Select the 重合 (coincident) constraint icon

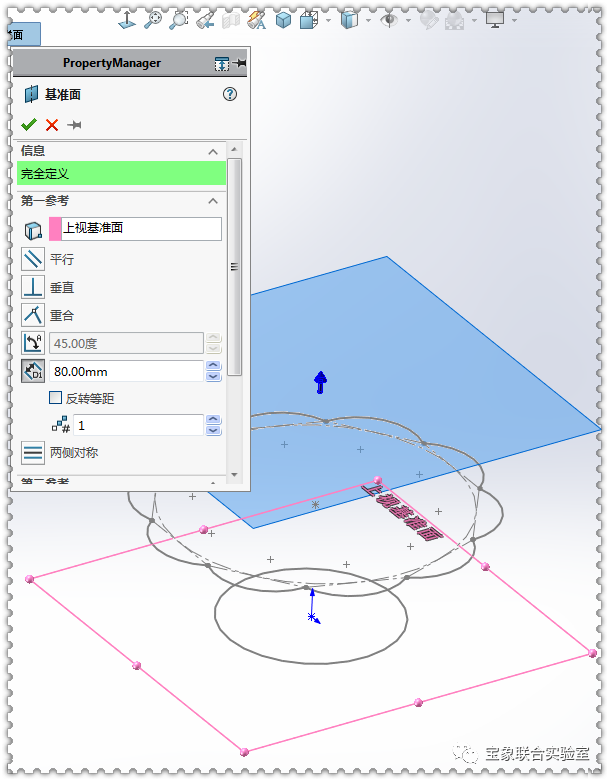pos(33,315)
